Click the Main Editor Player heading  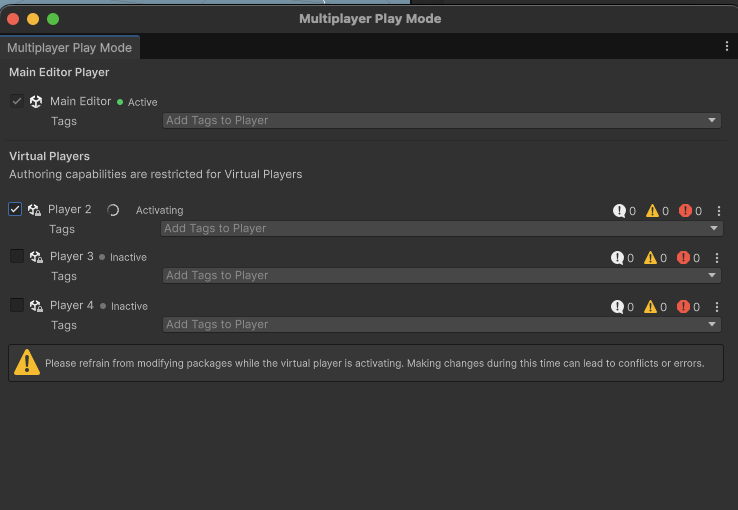[x=59, y=72]
